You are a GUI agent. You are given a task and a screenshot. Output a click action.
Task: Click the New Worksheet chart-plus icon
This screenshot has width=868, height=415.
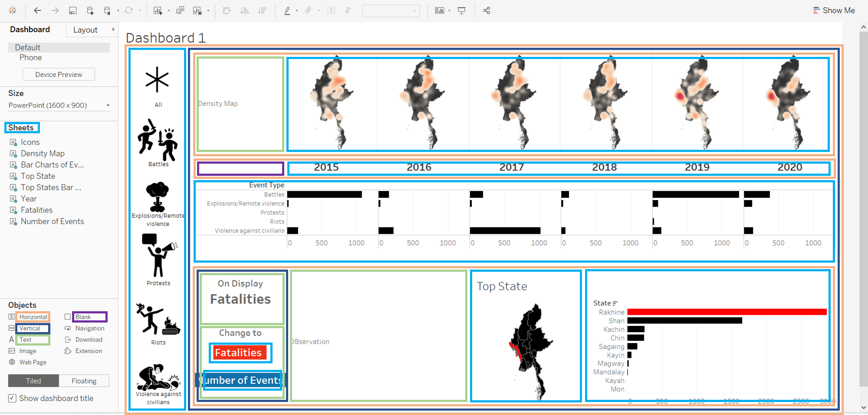click(158, 10)
